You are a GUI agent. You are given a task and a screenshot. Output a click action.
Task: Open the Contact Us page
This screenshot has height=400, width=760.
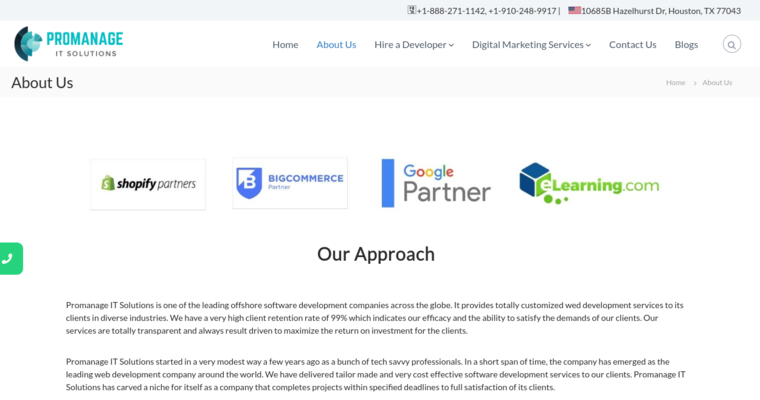pyautogui.click(x=632, y=44)
